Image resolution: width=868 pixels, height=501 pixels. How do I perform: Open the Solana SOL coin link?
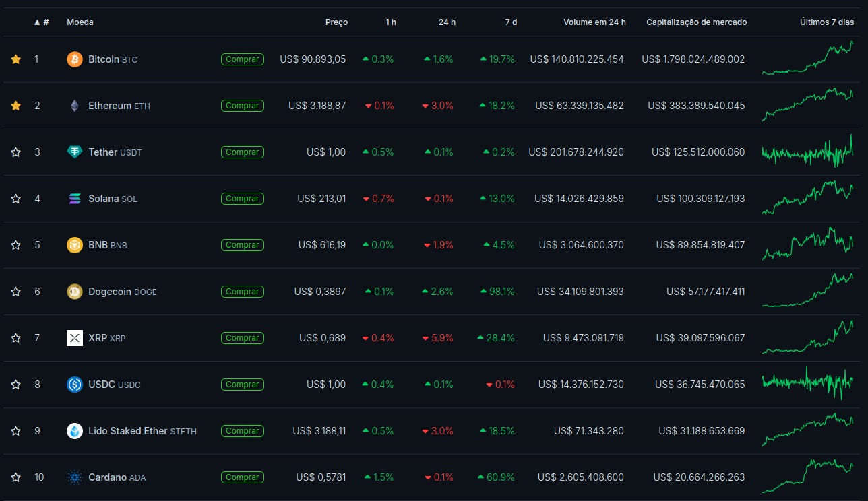pyautogui.click(x=113, y=199)
